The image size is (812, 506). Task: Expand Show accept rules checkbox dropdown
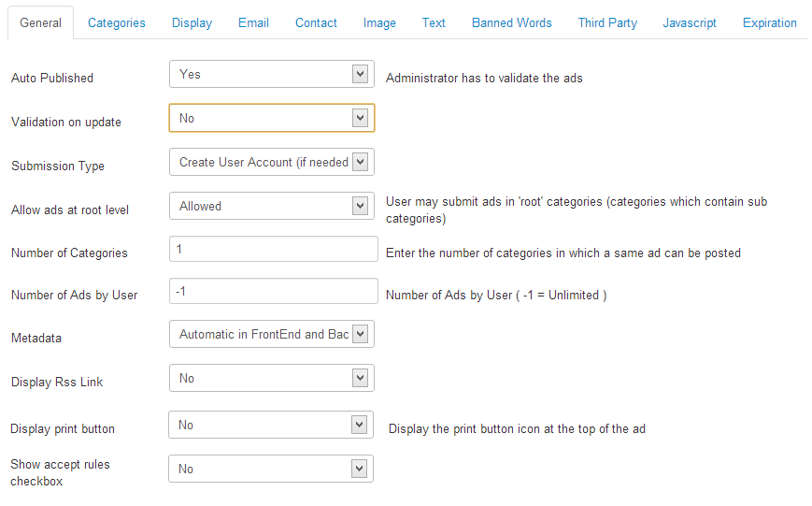(271, 470)
